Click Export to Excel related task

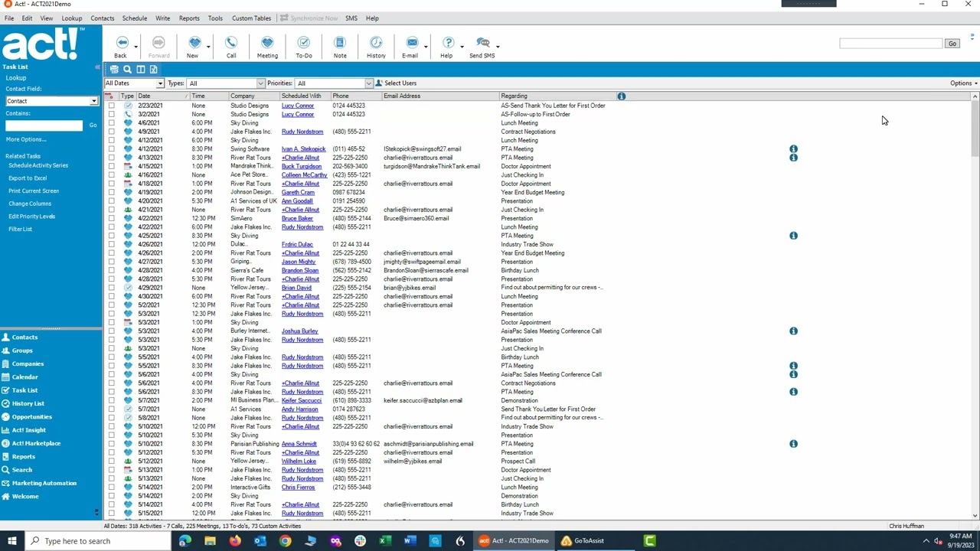coord(28,178)
